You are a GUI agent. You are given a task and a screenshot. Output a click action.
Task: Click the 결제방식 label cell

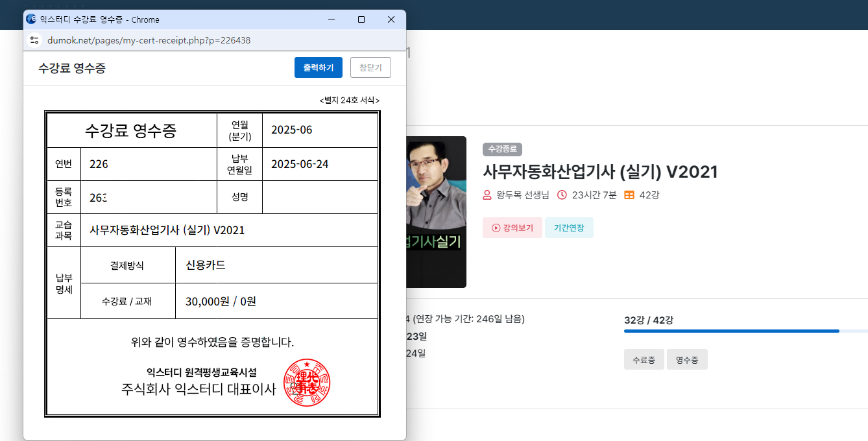tap(127, 265)
